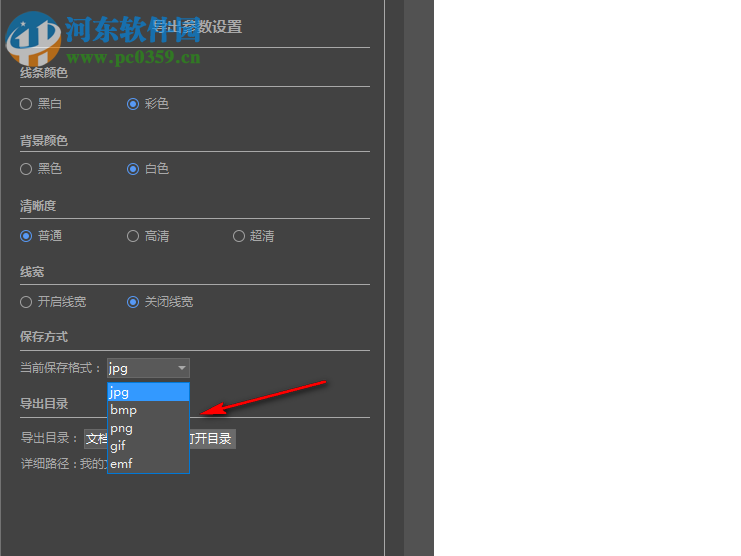Pick gif from the format list
This screenshot has width=741, height=556.
148,446
